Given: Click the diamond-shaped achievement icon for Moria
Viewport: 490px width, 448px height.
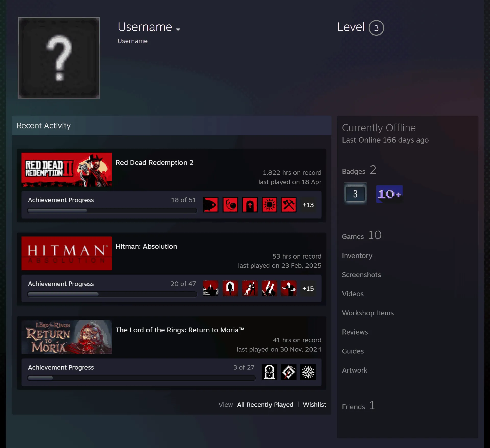Looking at the screenshot, I should [x=289, y=372].
